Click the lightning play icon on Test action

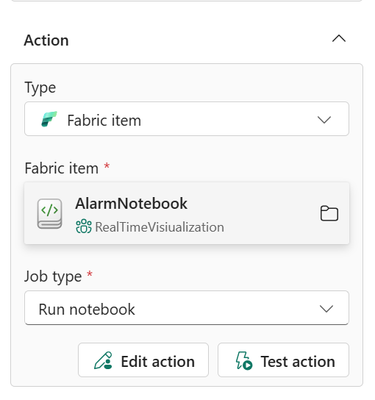[244, 361]
